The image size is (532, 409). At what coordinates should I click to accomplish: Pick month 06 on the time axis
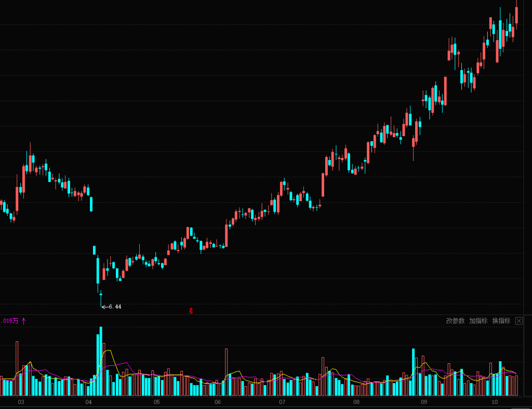pos(218,402)
